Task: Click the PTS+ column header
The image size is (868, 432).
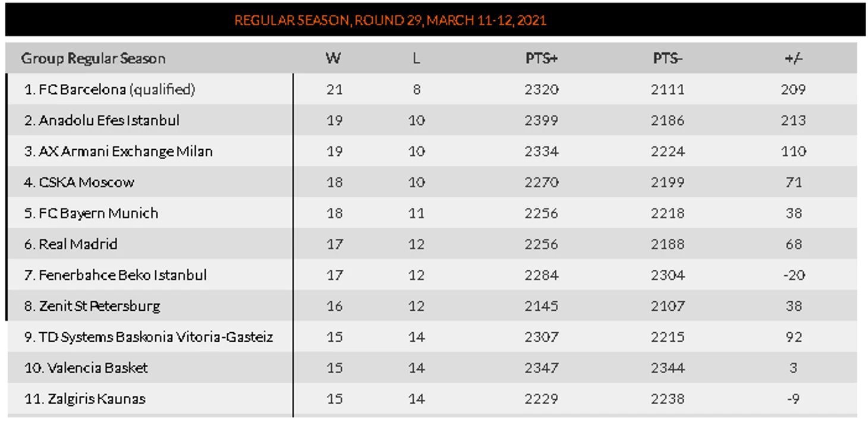Action: 542,58
